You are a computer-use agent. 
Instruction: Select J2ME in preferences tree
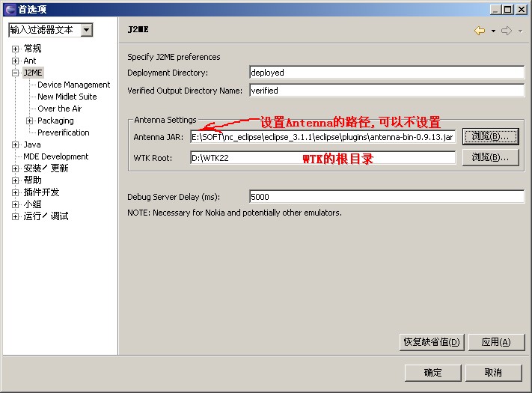click(33, 73)
